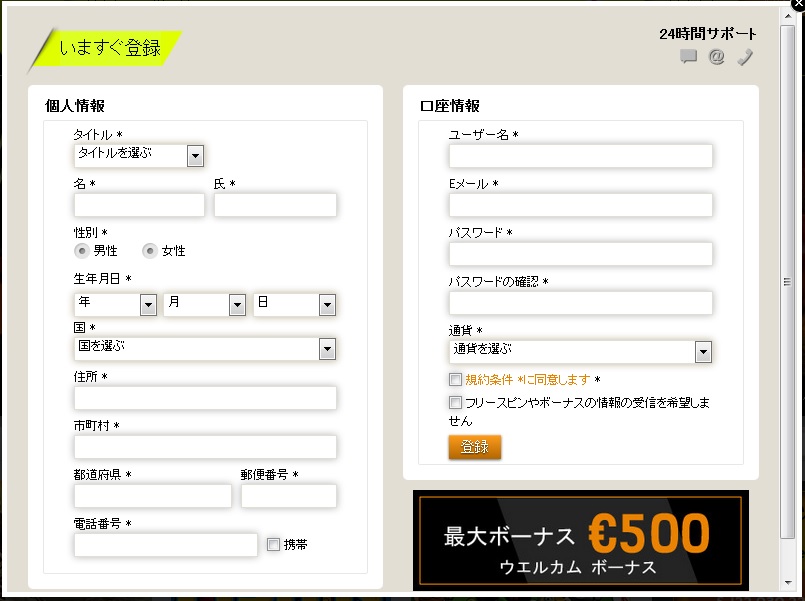
Task: Click the scrollbar down arrow
Action: click(x=788, y=583)
